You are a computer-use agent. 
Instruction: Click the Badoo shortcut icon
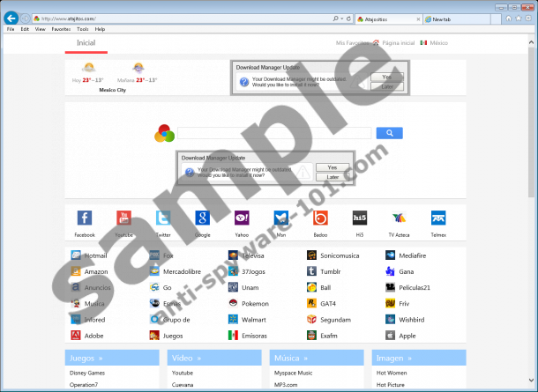320,218
